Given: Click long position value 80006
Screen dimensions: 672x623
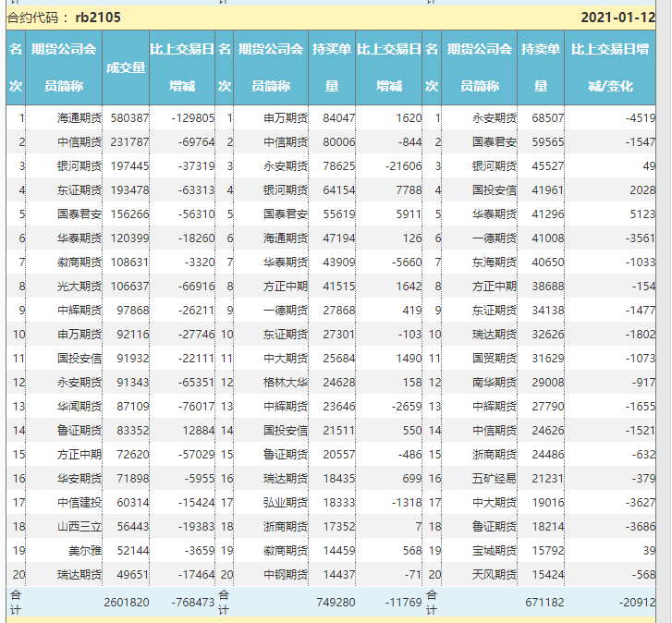Looking at the screenshot, I should coord(339,141).
